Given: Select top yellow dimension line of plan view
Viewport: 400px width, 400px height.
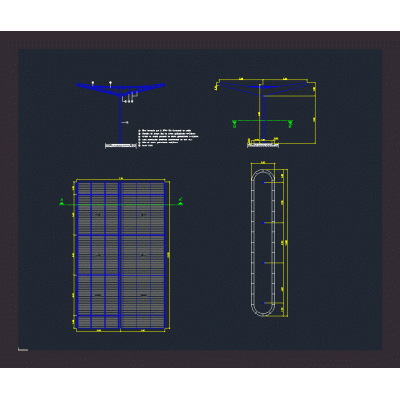Looking at the screenshot, I should tap(121, 180).
